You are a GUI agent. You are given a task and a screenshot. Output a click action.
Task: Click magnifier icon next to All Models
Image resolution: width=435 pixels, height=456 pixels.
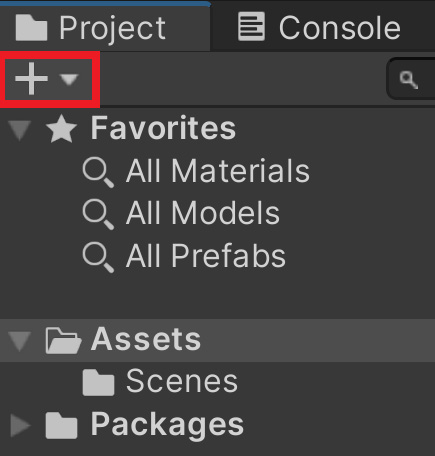(98, 215)
